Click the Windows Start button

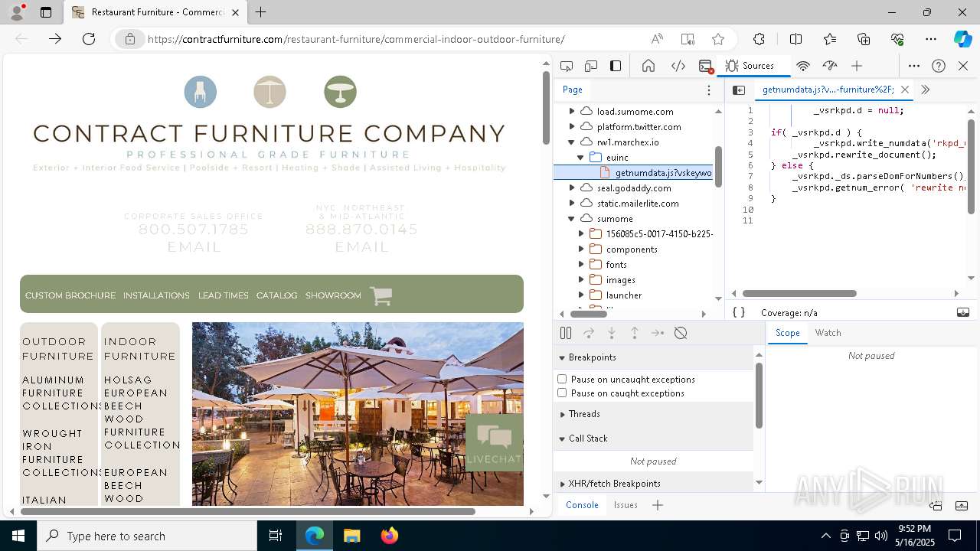[x=18, y=536]
